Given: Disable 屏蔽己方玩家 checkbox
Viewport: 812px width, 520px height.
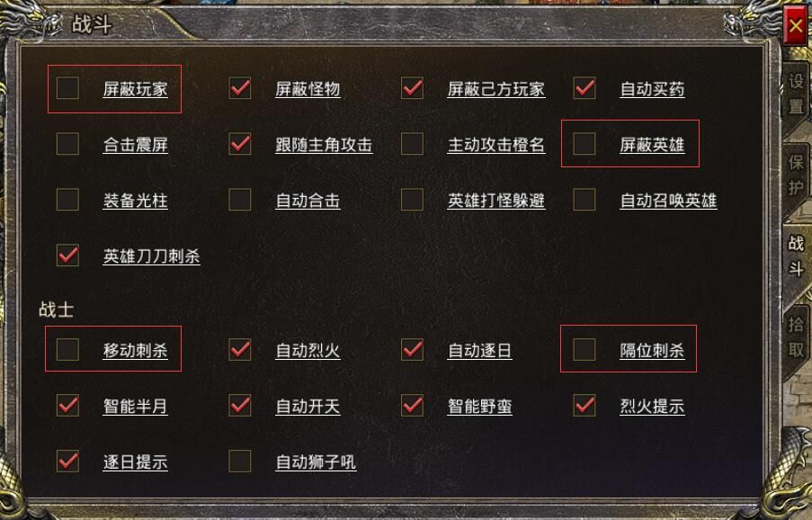Looking at the screenshot, I should coord(413,88).
